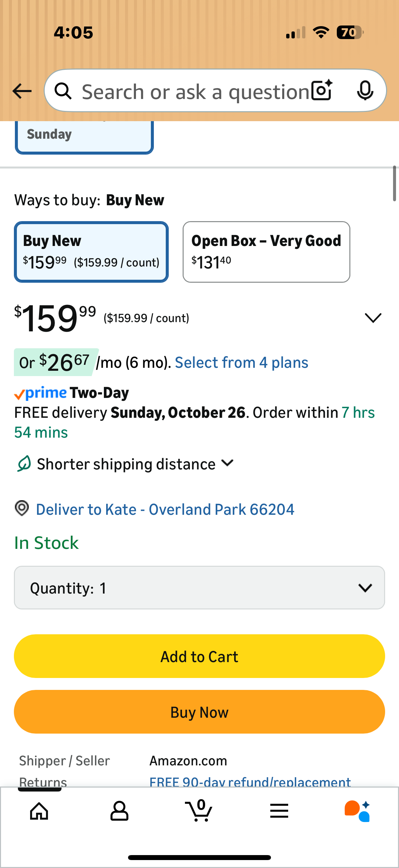Tap the camera lens search icon
The height and width of the screenshot is (868, 399).
(322, 91)
